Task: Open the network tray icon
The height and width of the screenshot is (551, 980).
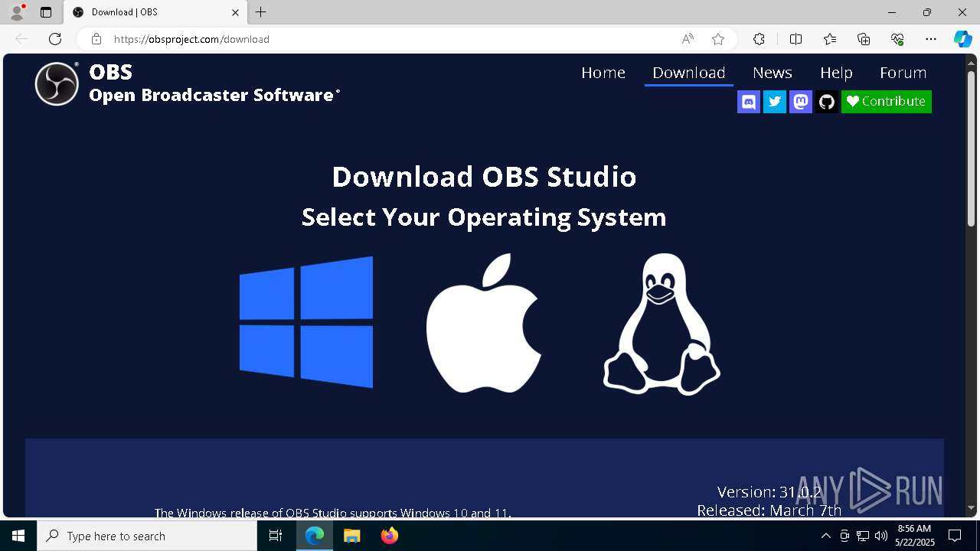Action: click(x=863, y=536)
